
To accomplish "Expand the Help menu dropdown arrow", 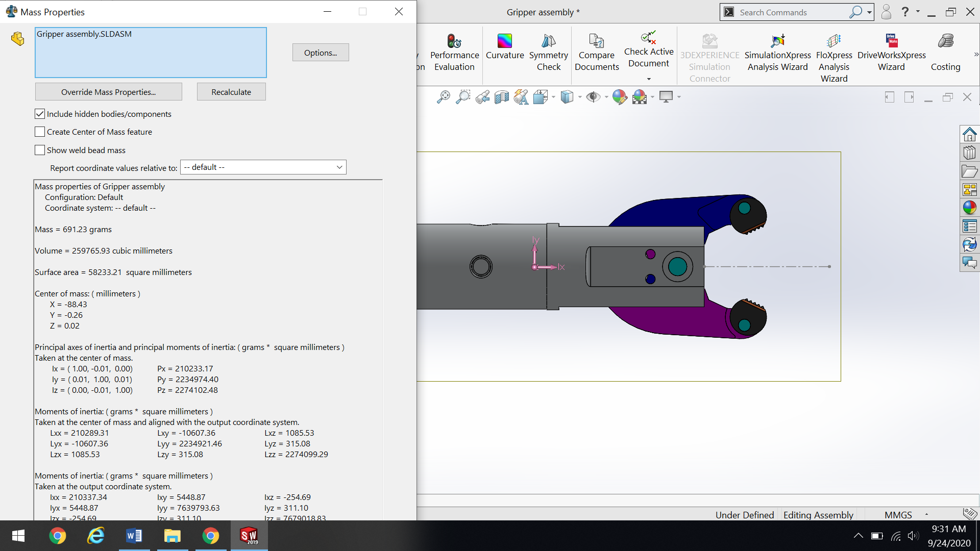I will point(918,12).
